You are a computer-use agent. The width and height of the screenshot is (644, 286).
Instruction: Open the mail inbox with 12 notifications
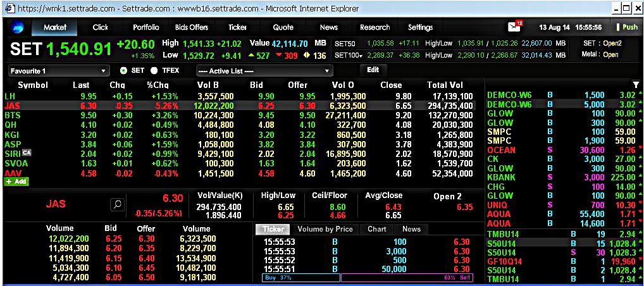[x=515, y=27]
